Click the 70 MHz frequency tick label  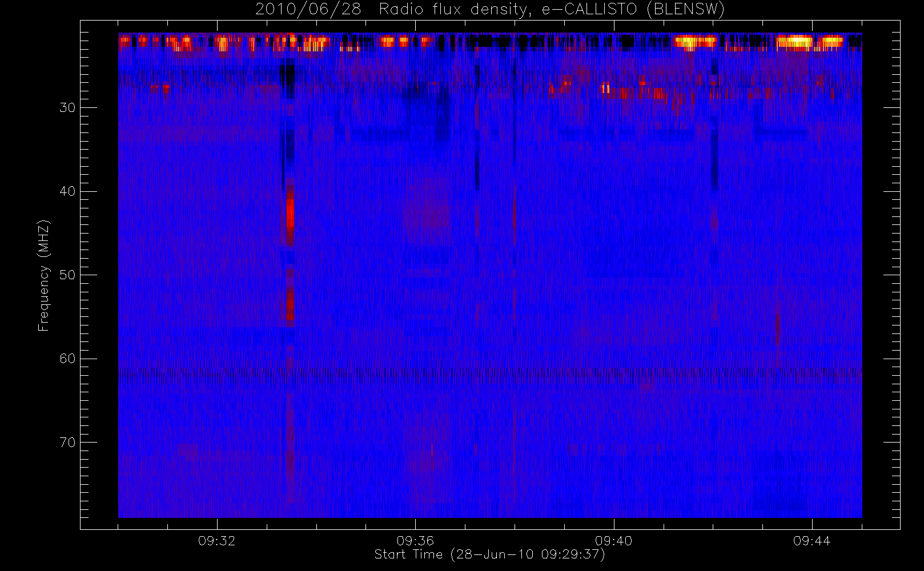tap(67, 443)
